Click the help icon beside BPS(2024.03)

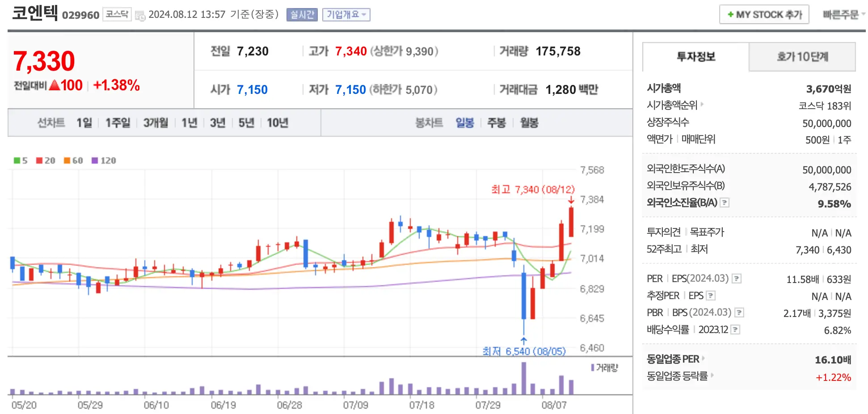click(739, 313)
